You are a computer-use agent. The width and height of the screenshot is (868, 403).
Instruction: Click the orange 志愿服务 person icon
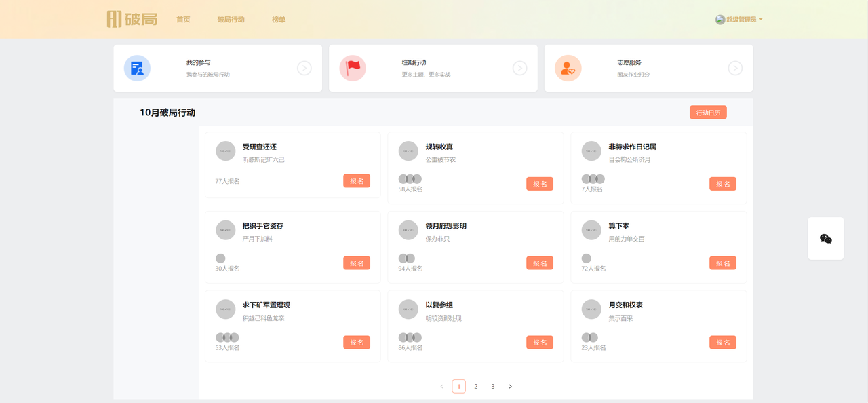568,68
